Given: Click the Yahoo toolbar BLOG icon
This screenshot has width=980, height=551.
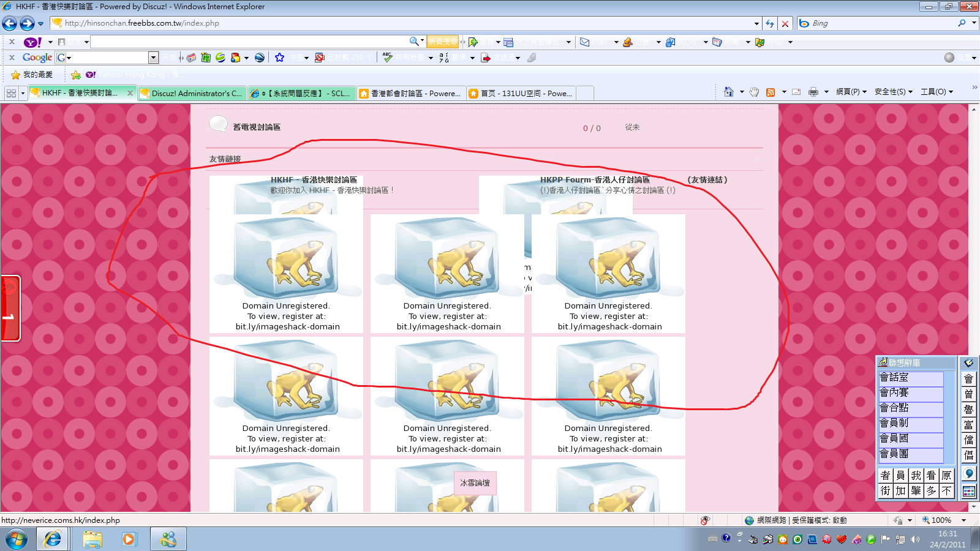Looking at the screenshot, I should point(671,42).
